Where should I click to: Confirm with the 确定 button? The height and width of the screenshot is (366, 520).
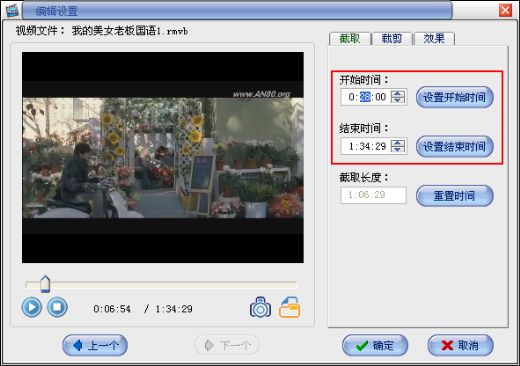point(375,345)
